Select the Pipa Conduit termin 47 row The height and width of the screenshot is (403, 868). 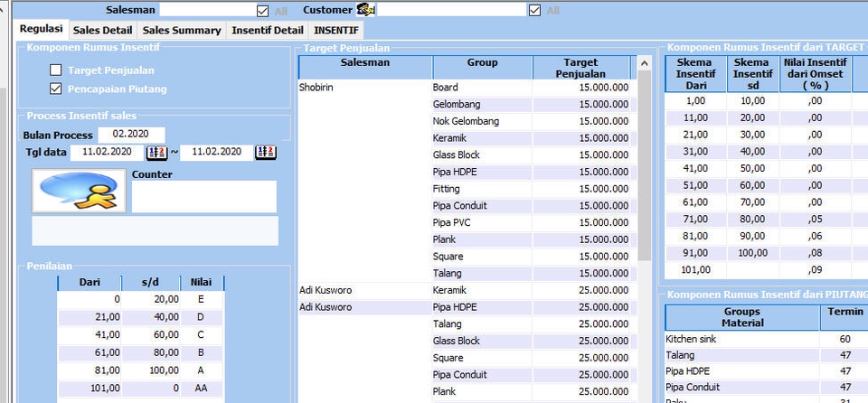767,387
